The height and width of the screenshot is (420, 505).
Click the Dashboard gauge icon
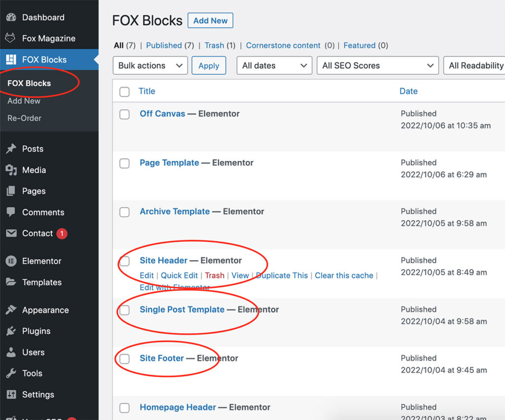[x=11, y=17]
